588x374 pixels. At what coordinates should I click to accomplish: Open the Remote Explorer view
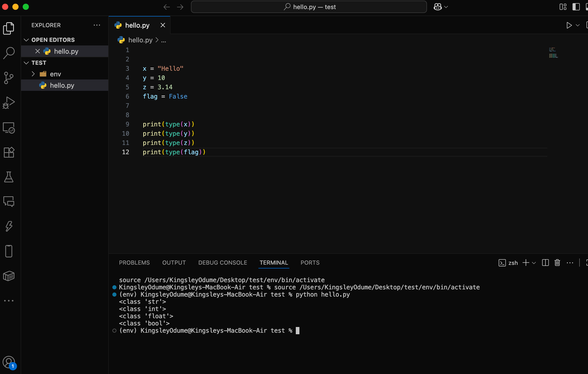click(x=9, y=128)
